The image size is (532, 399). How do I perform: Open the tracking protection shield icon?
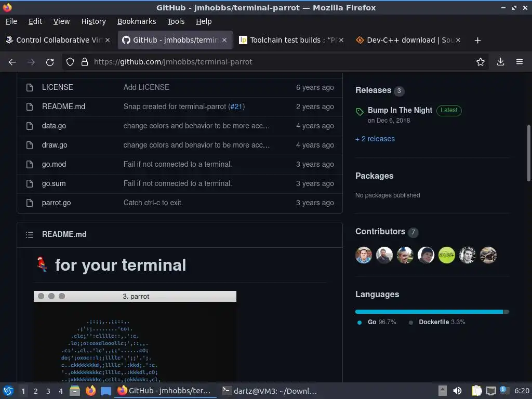[70, 62]
